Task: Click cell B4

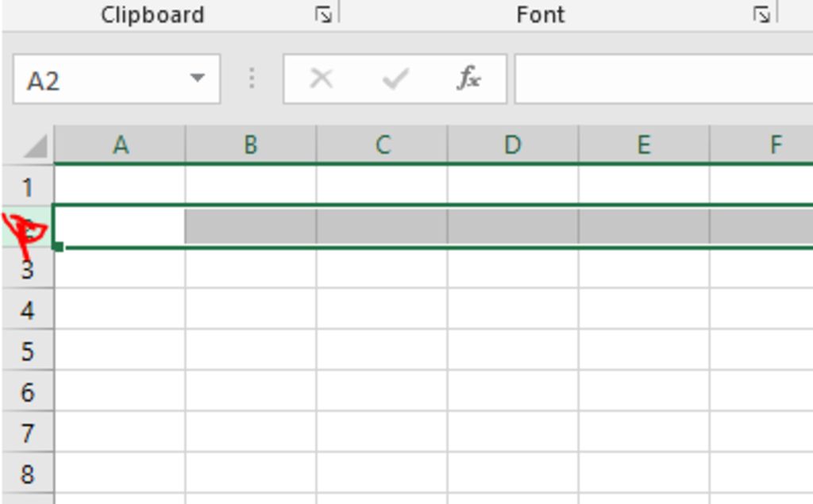Action: pos(250,309)
